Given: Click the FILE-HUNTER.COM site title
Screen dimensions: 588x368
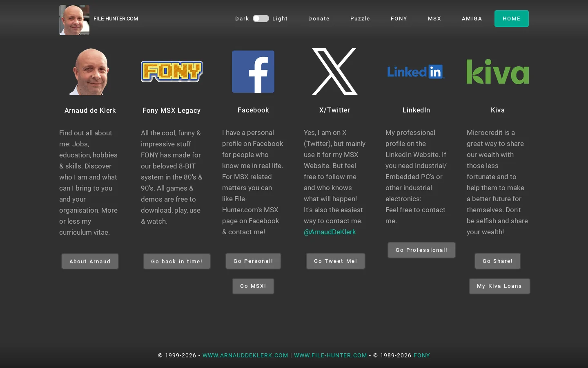Looking at the screenshot, I should (116, 18).
